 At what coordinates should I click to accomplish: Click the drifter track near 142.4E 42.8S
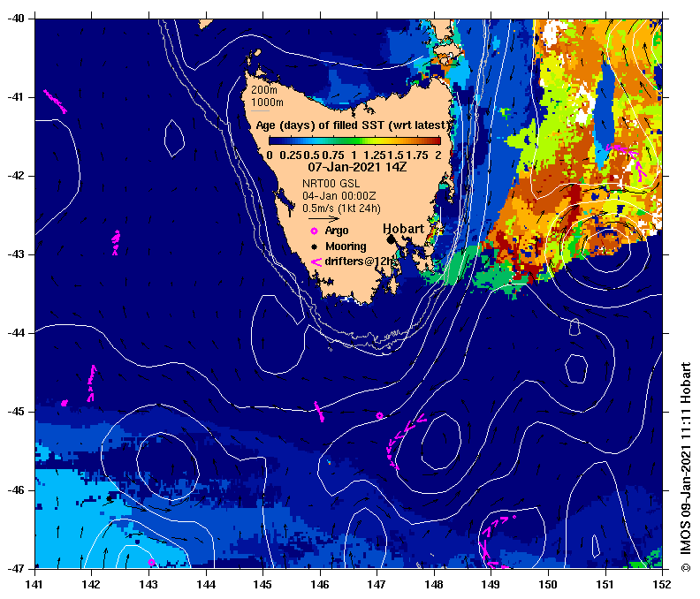point(116,242)
